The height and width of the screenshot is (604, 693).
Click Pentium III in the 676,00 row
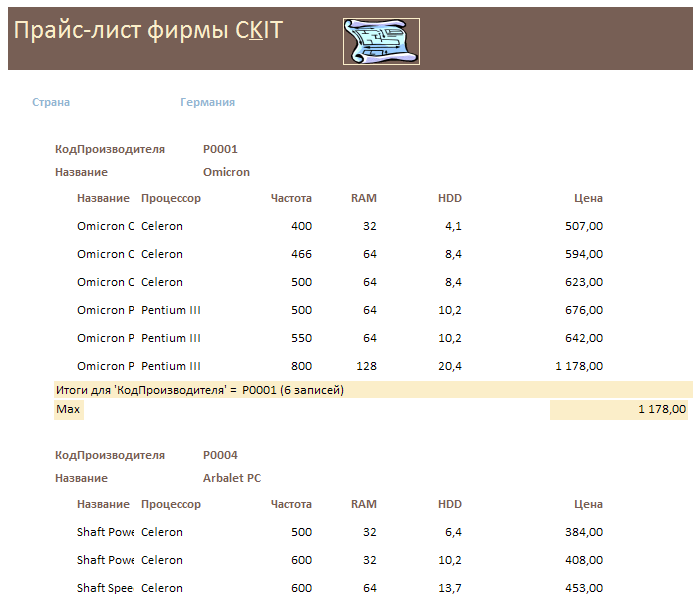pos(171,310)
